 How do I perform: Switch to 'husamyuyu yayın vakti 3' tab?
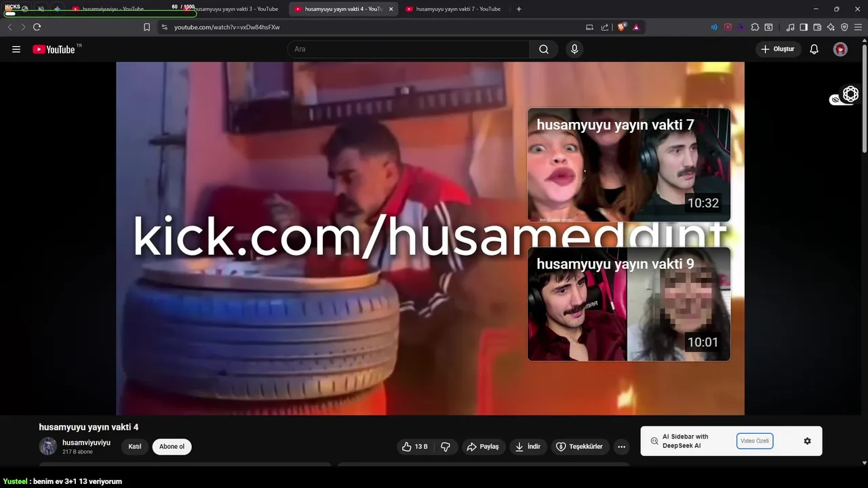point(234,9)
